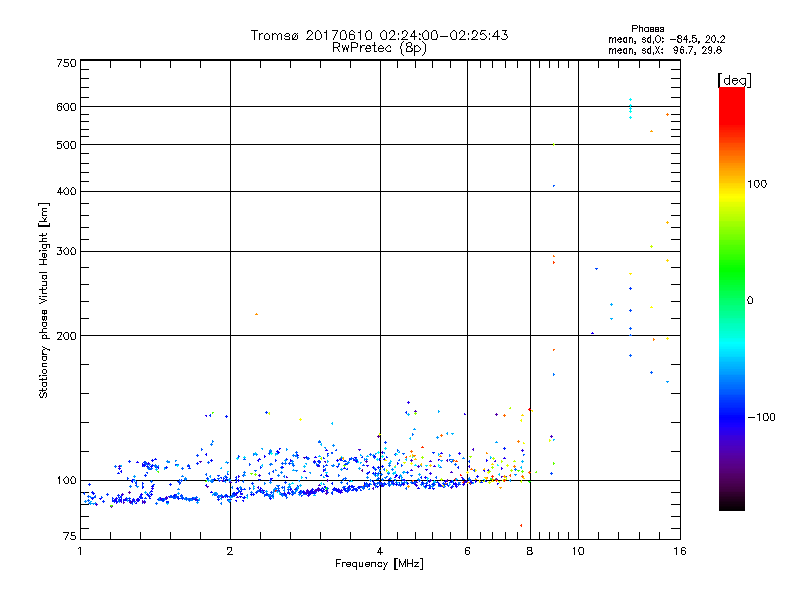Image resolution: width=800 pixels, height=600 pixels.
Task: Click the 'RwPretec (8p)' subtitle
Action: [379, 48]
